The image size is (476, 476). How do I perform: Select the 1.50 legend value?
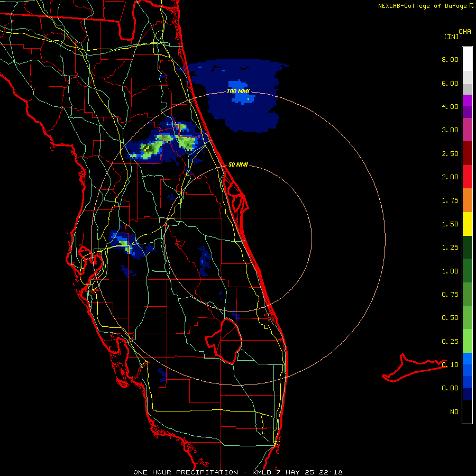(450, 224)
